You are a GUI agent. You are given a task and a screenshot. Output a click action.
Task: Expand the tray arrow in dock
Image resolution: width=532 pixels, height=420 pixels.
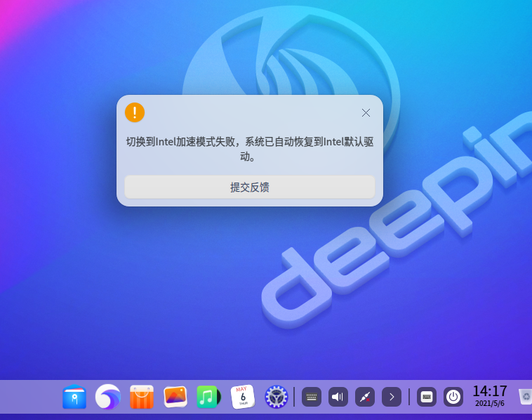(x=392, y=397)
